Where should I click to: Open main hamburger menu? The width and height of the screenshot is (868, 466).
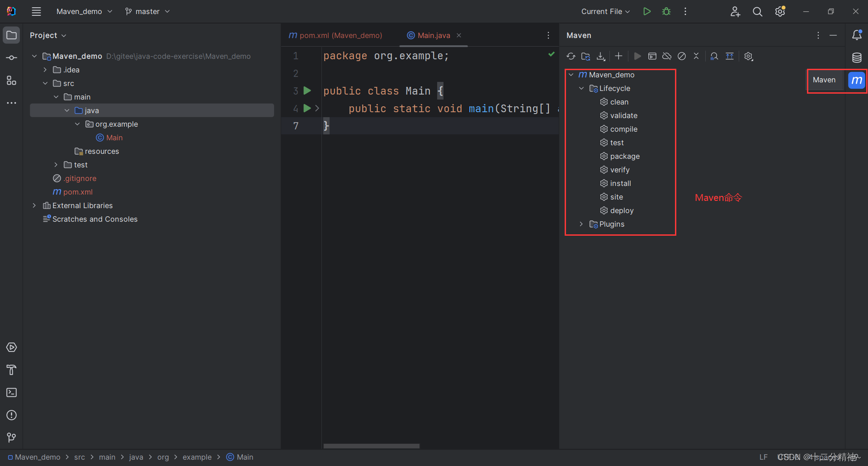pyautogui.click(x=37, y=11)
